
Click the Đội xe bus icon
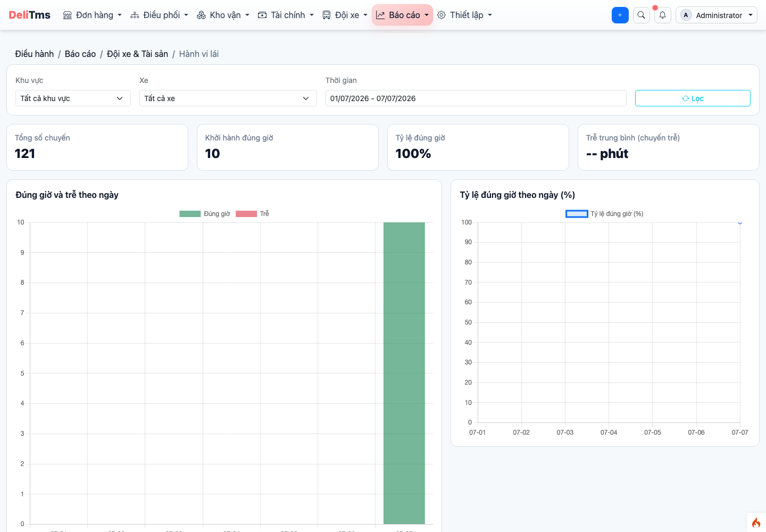327,15
